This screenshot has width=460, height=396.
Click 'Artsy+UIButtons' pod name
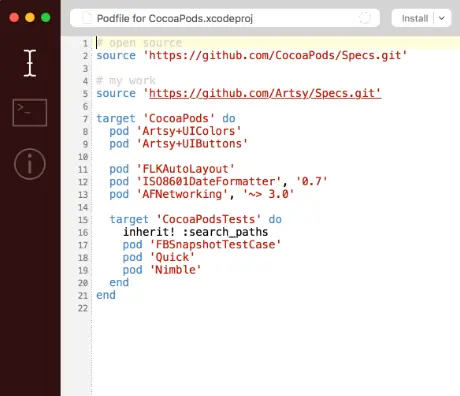(192, 144)
